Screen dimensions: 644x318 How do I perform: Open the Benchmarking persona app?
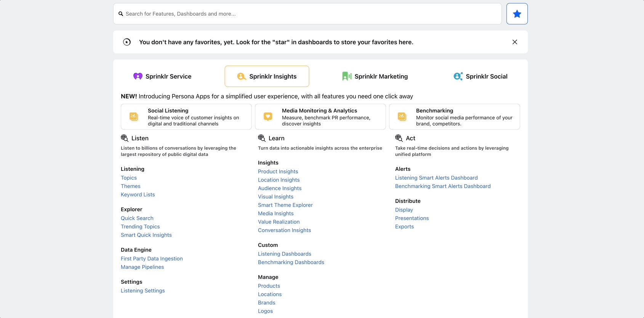455,117
